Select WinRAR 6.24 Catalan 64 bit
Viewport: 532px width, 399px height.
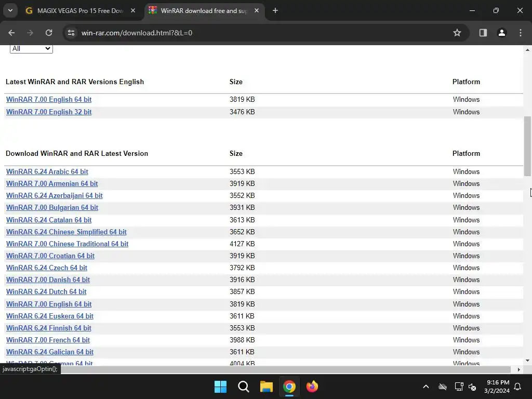[49, 220]
